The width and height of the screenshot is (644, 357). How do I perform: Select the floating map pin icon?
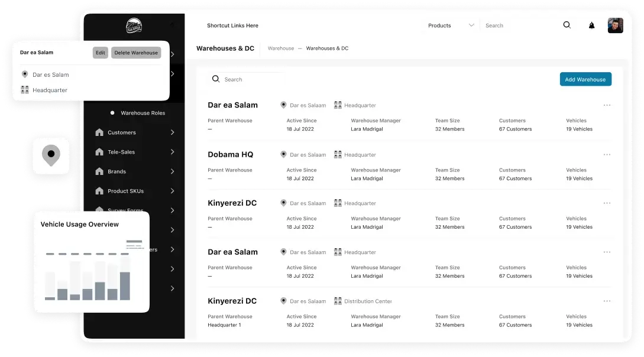pos(51,155)
